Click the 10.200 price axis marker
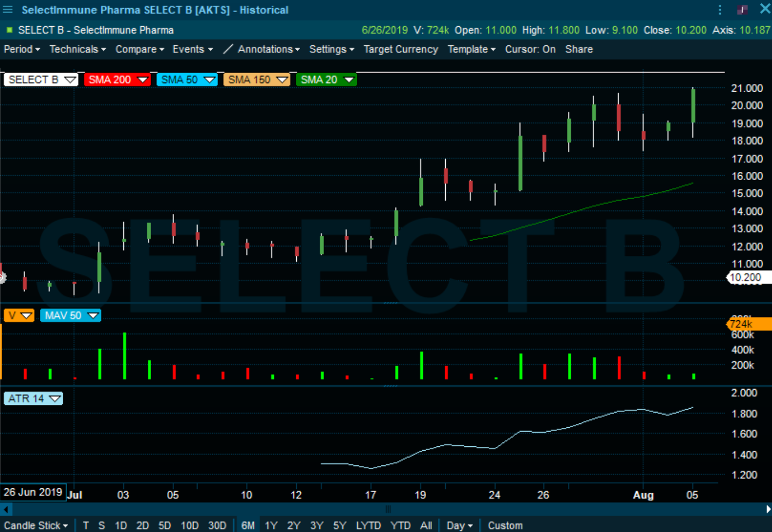The width and height of the screenshot is (772, 532). 749,277
